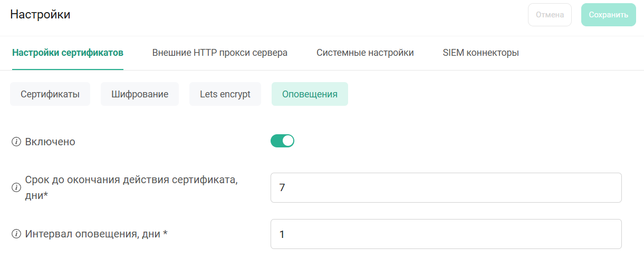This screenshot has width=644, height=259.
Task: Select the Оповещения sub-tab
Action: (x=310, y=94)
